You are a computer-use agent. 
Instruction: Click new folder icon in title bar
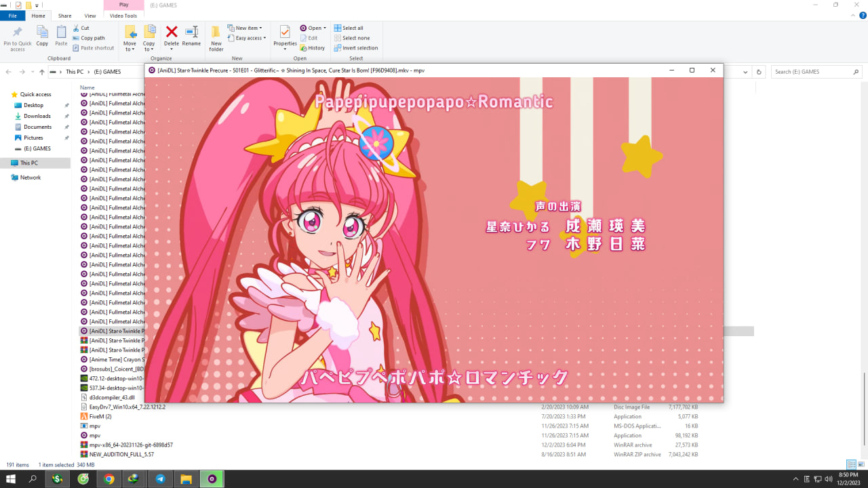point(28,5)
